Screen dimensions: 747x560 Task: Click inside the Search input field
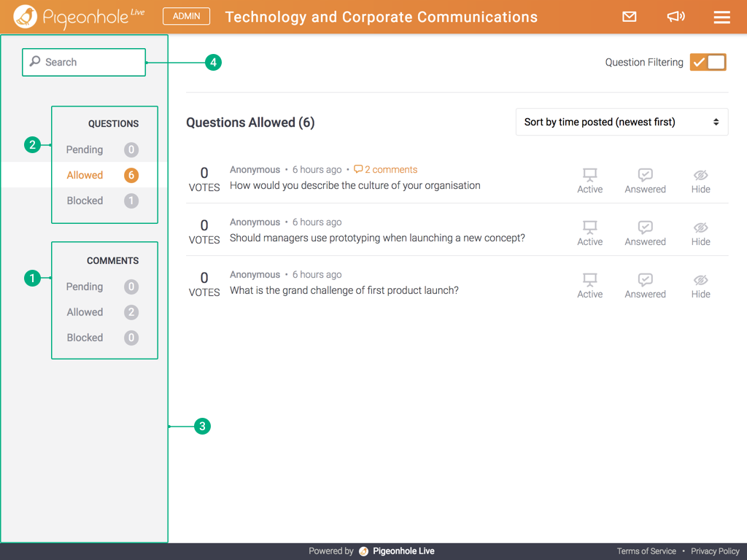(88, 62)
